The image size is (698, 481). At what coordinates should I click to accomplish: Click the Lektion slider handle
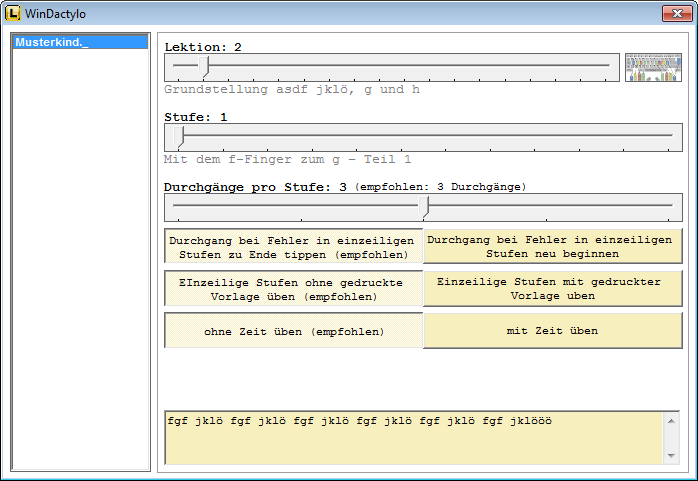(206, 67)
